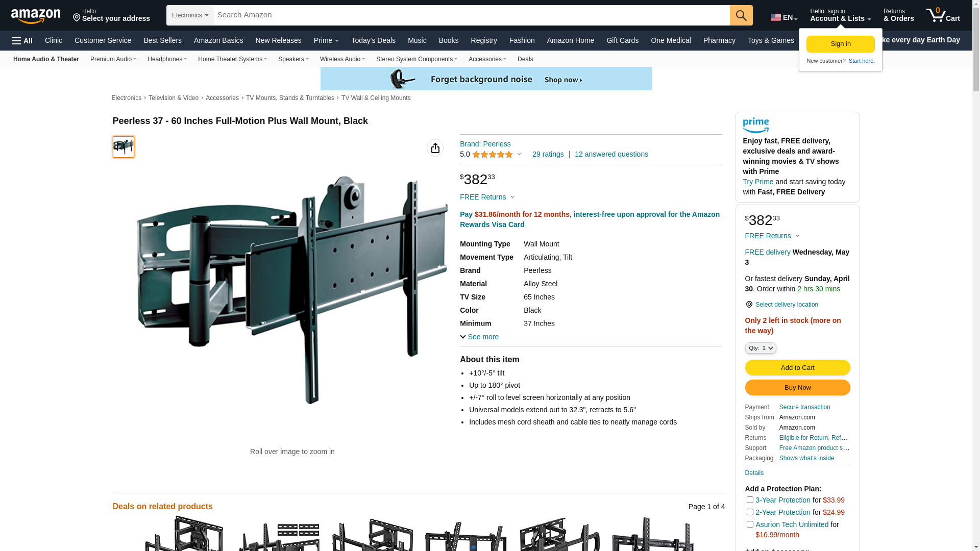Check the 2-Year Protection plan box
The image size is (980, 551).
click(750, 512)
